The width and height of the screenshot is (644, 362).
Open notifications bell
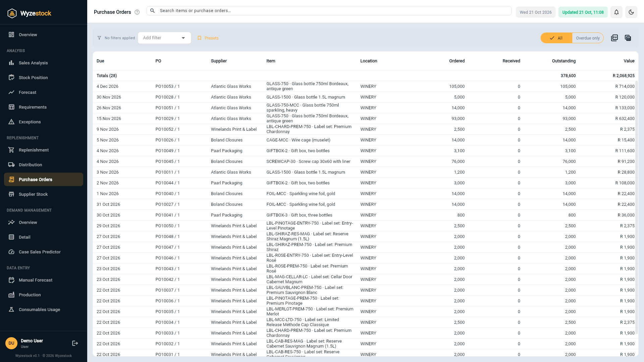click(616, 12)
